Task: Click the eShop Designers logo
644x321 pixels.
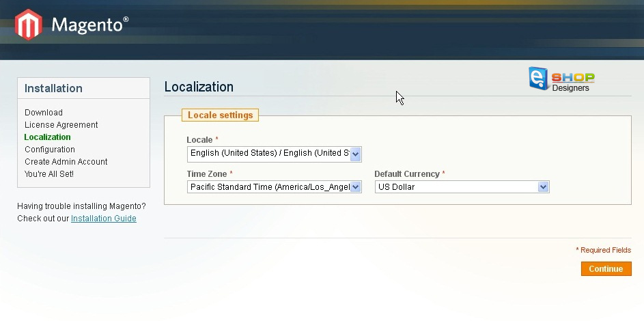Action: [x=561, y=79]
